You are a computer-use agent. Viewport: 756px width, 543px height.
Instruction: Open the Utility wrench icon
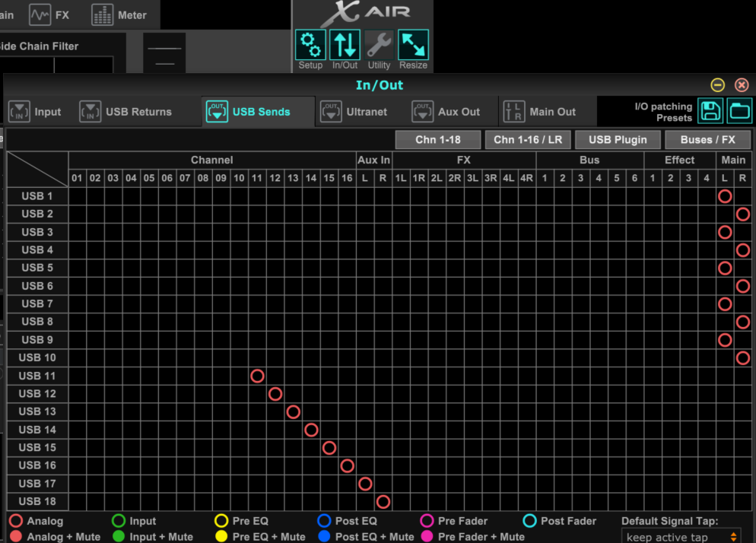[x=379, y=45]
